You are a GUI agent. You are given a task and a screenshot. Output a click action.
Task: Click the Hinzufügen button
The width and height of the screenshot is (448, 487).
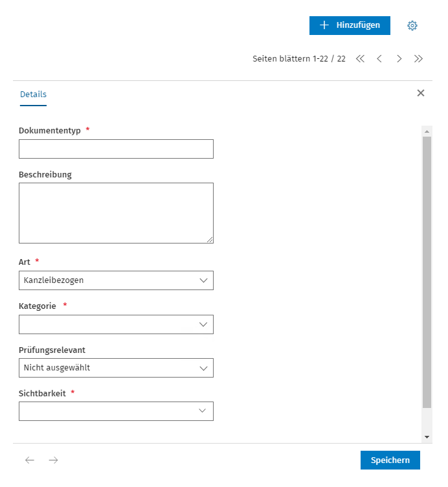(350, 25)
